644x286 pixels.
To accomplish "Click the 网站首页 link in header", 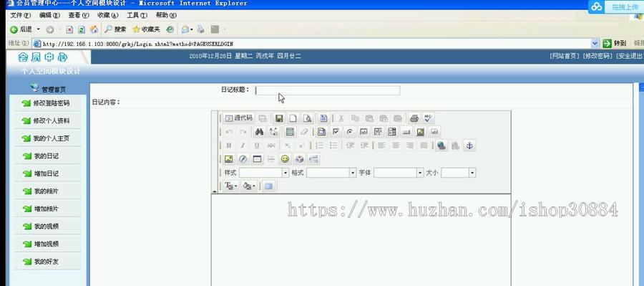I will (565, 56).
